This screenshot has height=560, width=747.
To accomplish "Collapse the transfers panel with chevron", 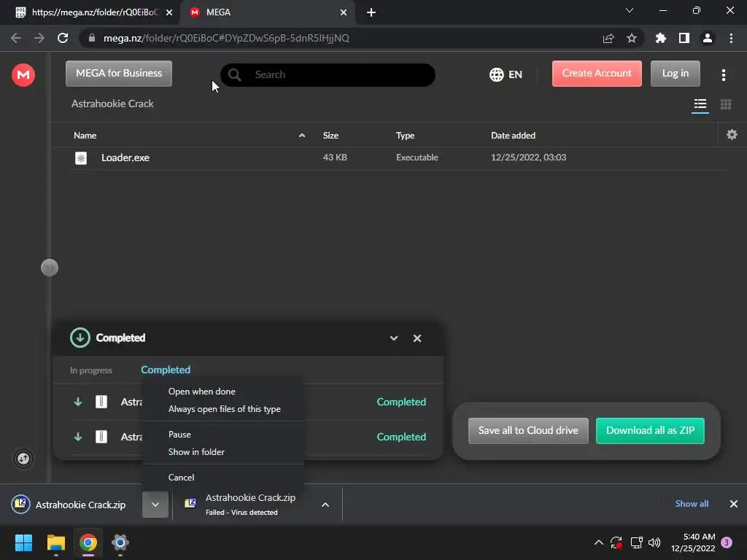I will [393, 338].
